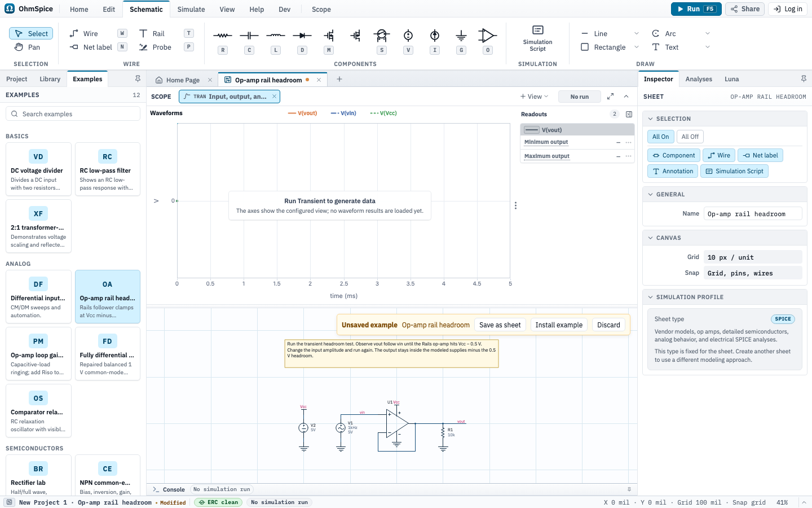Switch to the Analyses tab
812x508 pixels.
[x=699, y=79]
